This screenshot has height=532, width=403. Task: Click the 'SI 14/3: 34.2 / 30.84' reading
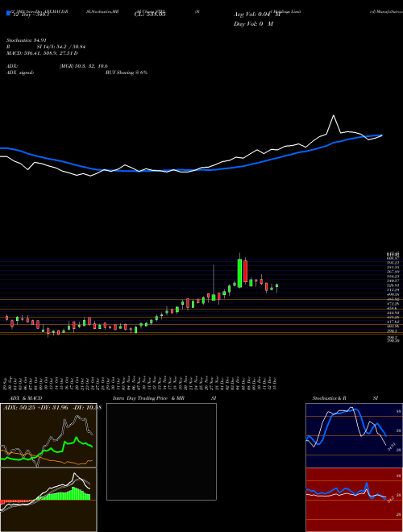pyautogui.click(x=61, y=47)
